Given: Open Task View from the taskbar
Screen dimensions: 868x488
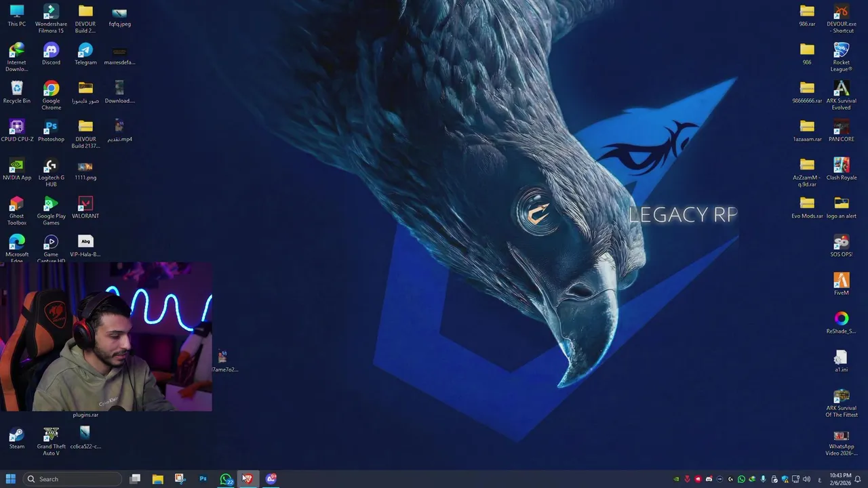Looking at the screenshot, I should (135, 479).
